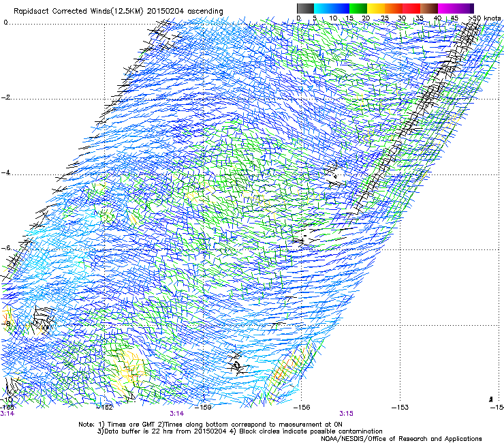Click the '3:14' time label between -162 and -159
Image resolution: width=504 pixels, height=443 pixels.
[177, 414]
